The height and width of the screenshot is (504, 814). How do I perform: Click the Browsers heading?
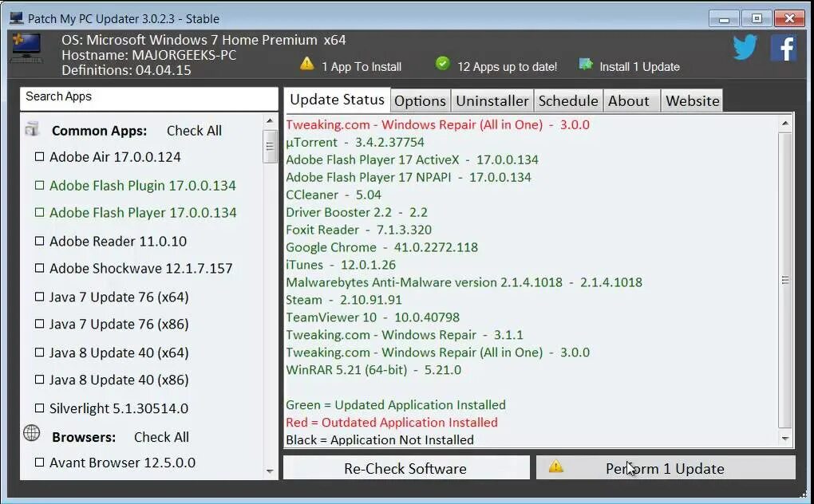point(84,437)
